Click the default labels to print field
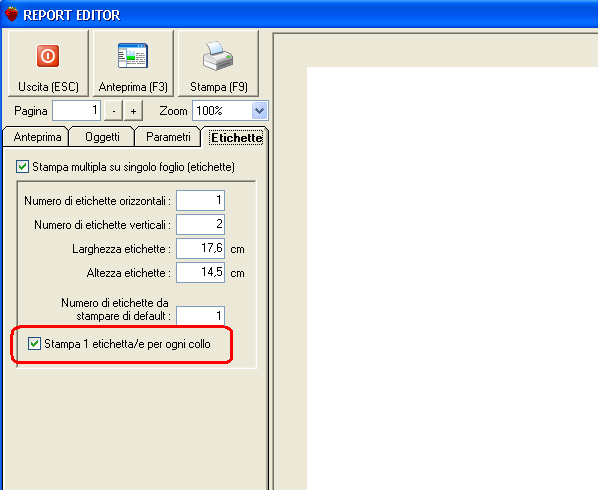The width and height of the screenshot is (598, 490). (x=201, y=316)
